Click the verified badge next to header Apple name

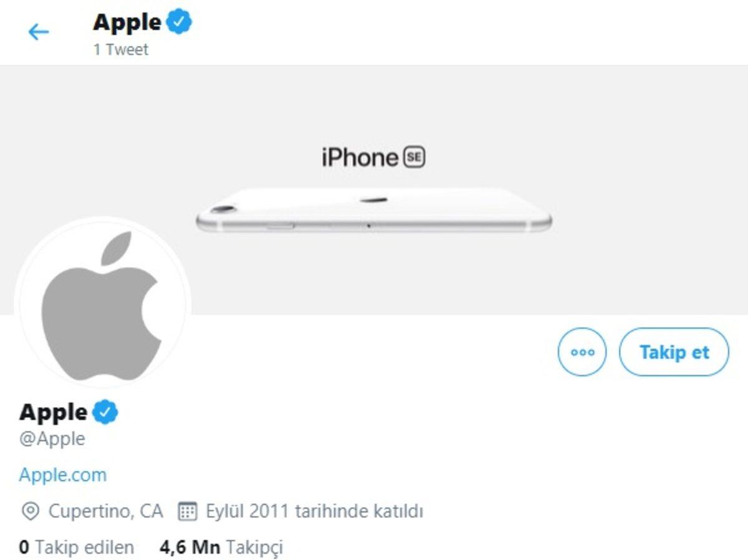click(179, 21)
